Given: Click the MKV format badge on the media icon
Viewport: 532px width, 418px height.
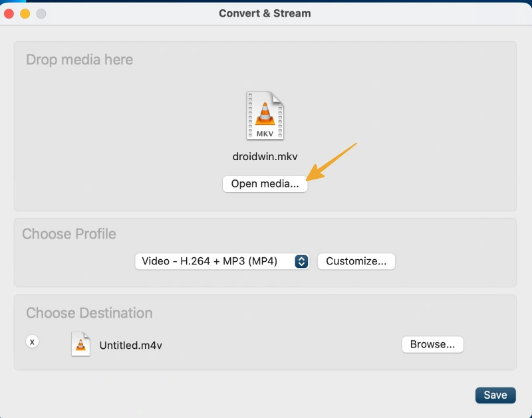Looking at the screenshot, I should (265, 134).
